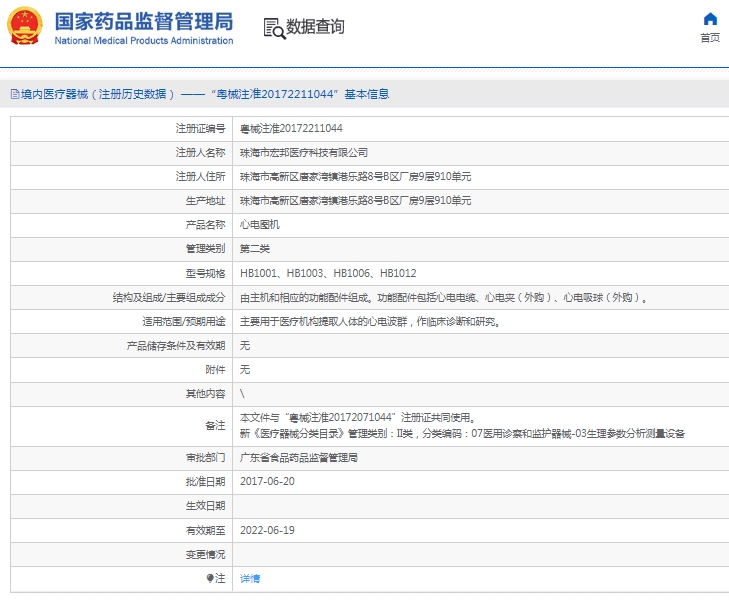Click 数据查询 heading text

point(315,26)
